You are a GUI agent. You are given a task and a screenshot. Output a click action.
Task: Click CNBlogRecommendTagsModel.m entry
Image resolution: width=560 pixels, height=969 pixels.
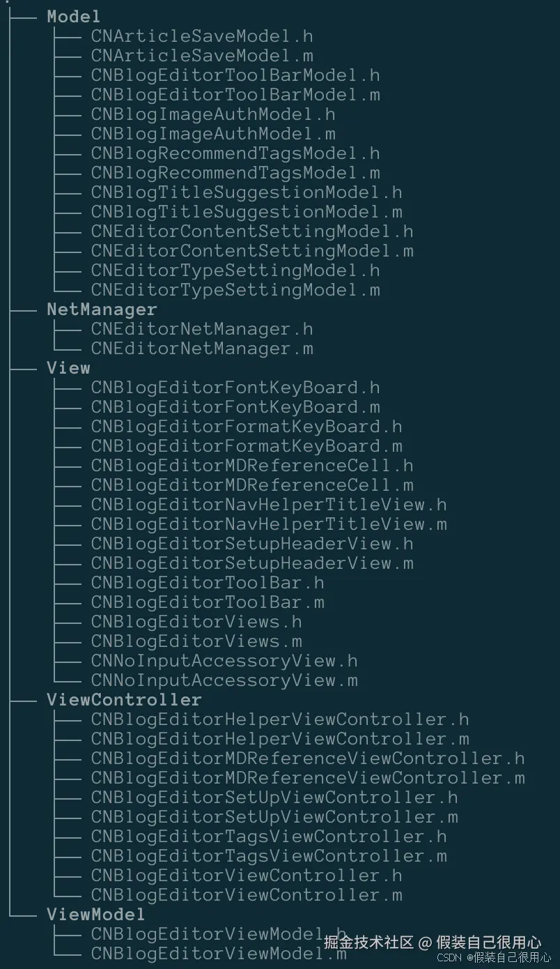click(235, 172)
